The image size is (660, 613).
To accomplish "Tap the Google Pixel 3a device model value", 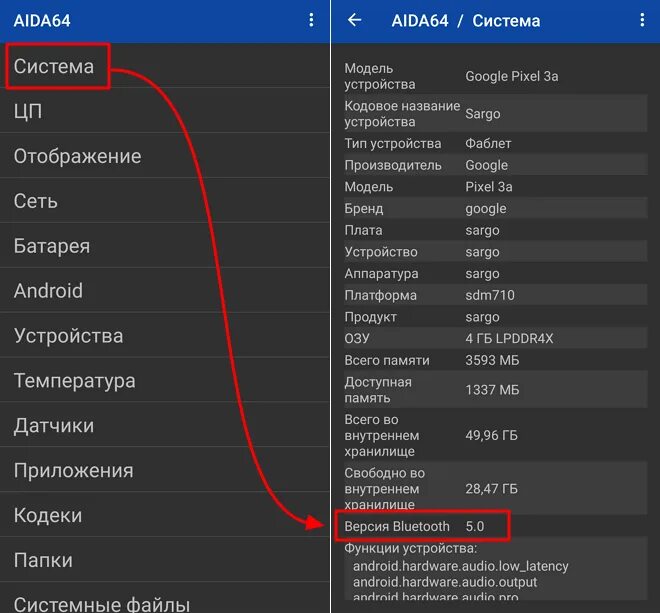I will coord(511,76).
